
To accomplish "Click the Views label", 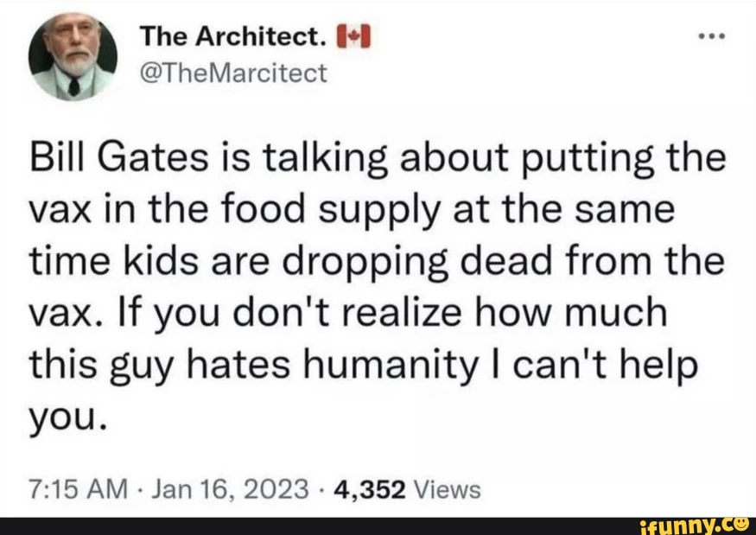I will coord(447,490).
